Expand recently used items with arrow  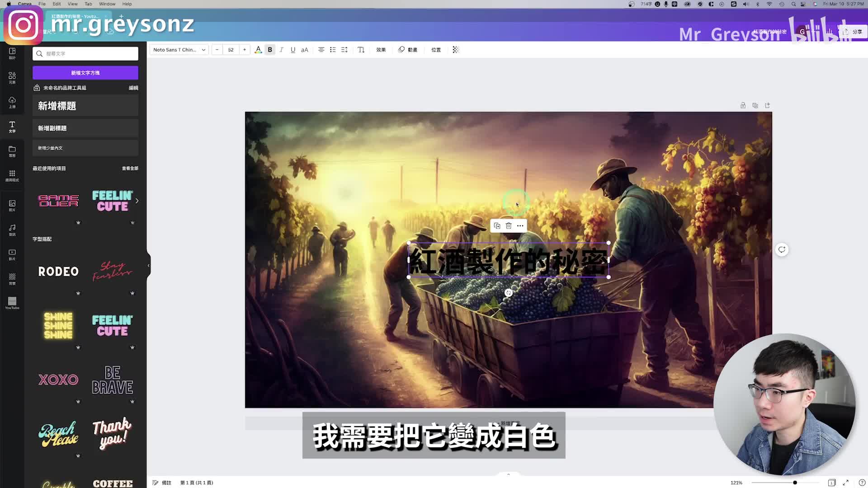coord(137,201)
